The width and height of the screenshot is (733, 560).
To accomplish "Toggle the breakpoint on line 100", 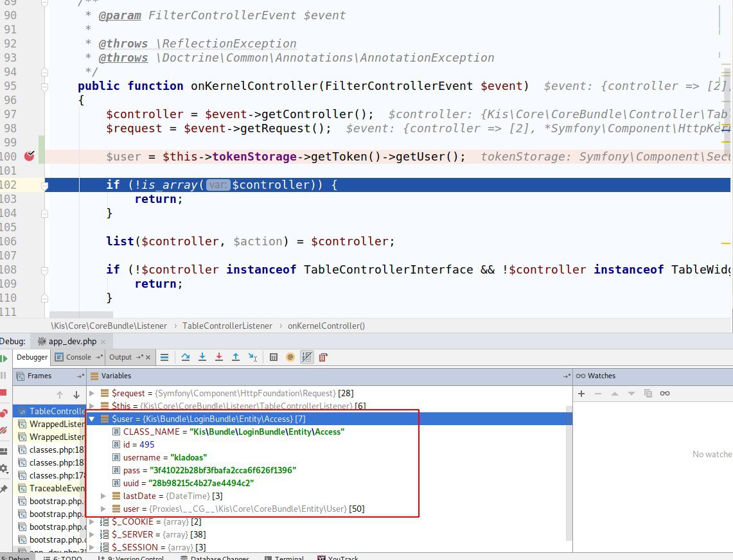I will tap(29, 156).
